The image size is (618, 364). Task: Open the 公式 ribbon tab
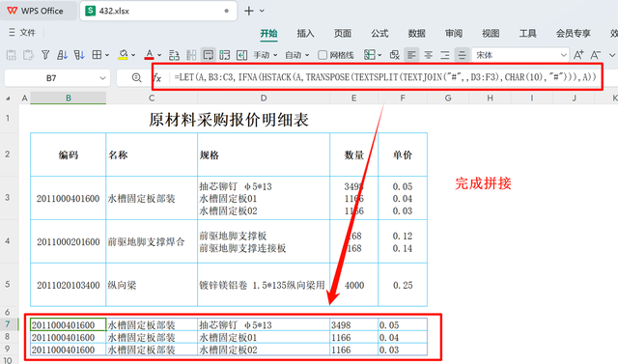[379, 34]
